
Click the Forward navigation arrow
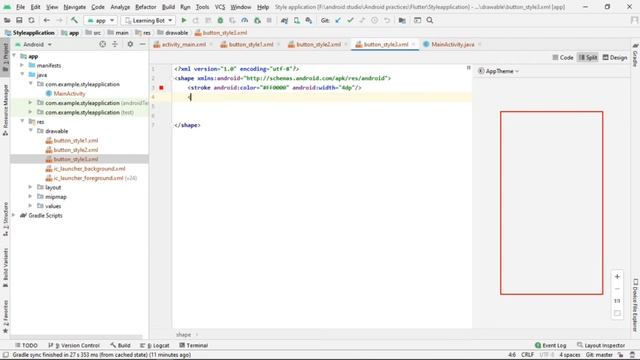click(x=60, y=20)
